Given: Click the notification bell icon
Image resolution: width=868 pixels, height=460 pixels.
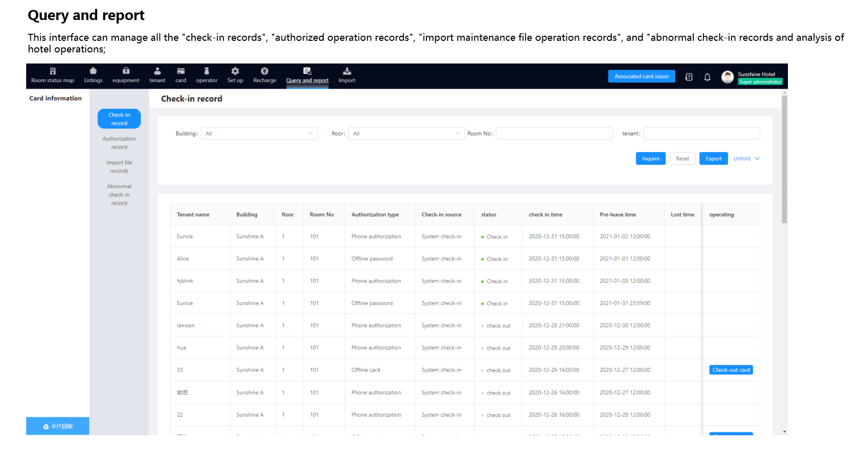Looking at the screenshot, I should pos(707,77).
